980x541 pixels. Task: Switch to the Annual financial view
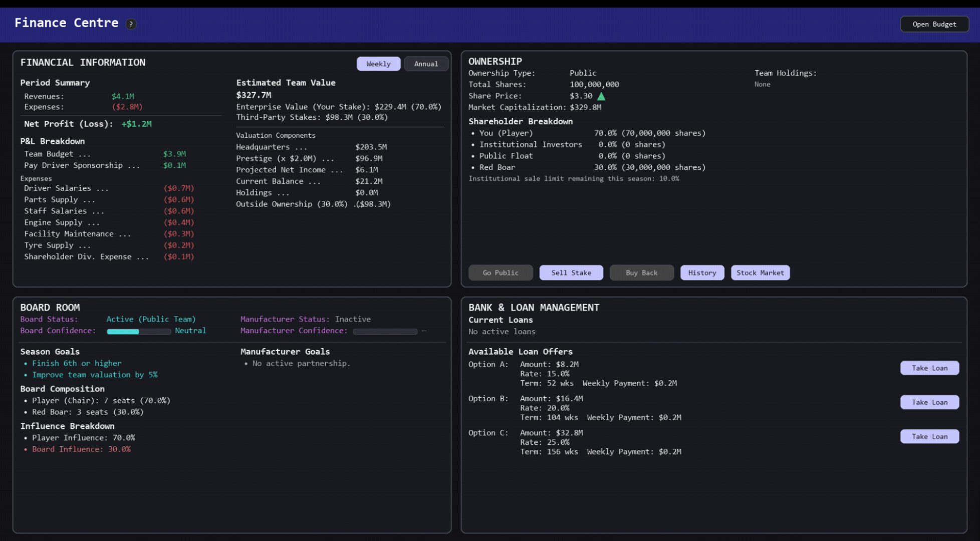(426, 64)
